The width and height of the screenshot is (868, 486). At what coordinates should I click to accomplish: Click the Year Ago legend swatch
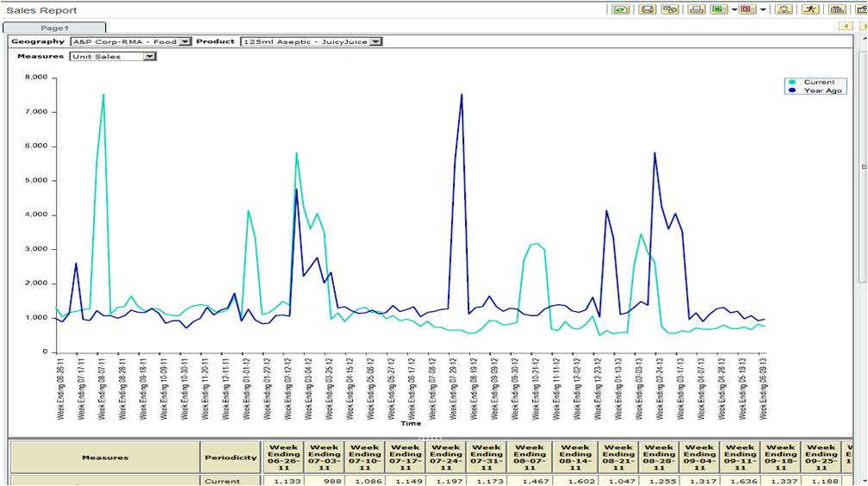pos(791,90)
